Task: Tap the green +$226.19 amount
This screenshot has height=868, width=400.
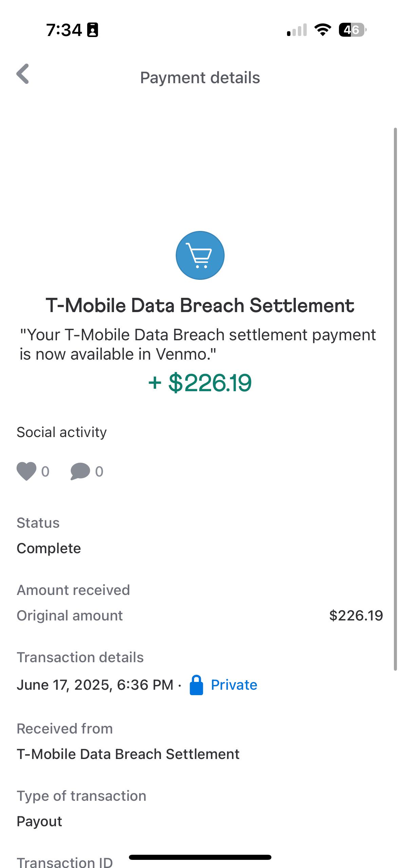Action: tap(200, 383)
